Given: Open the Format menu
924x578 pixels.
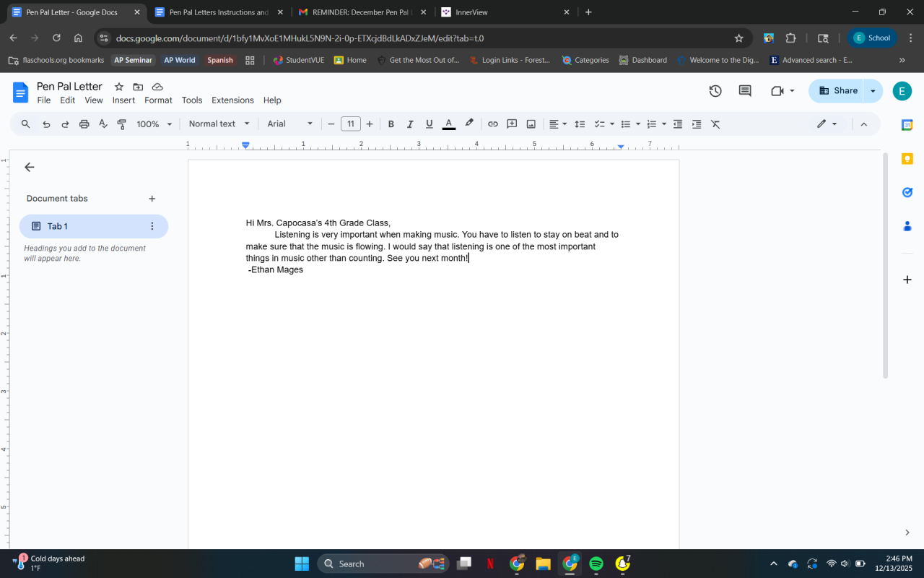Looking at the screenshot, I should (x=158, y=100).
